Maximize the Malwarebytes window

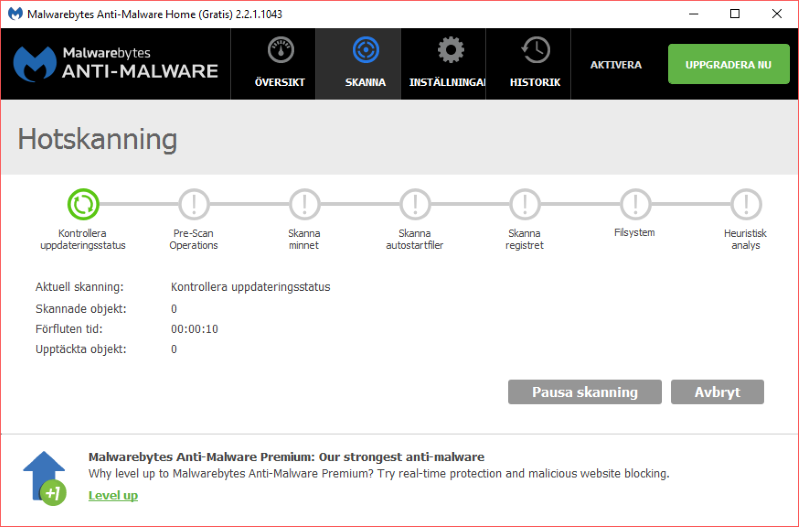[x=735, y=14]
